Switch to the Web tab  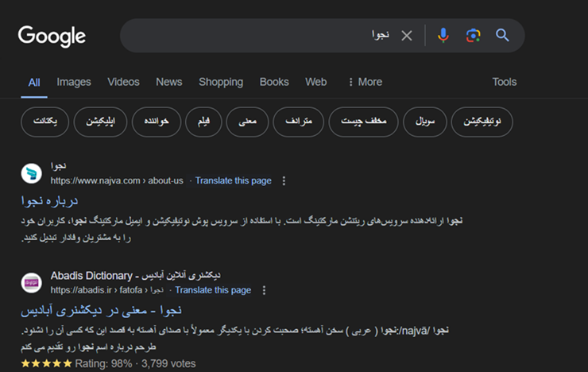point(315,82)
